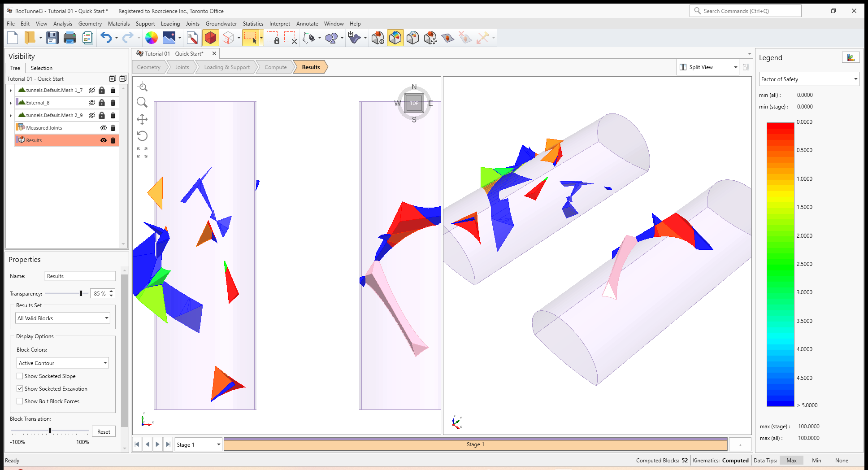Image resolution: width=868 pixels, height=470 pixels.
Task: Click the Factor of Safety color bar
Action: tap(780, 264)
